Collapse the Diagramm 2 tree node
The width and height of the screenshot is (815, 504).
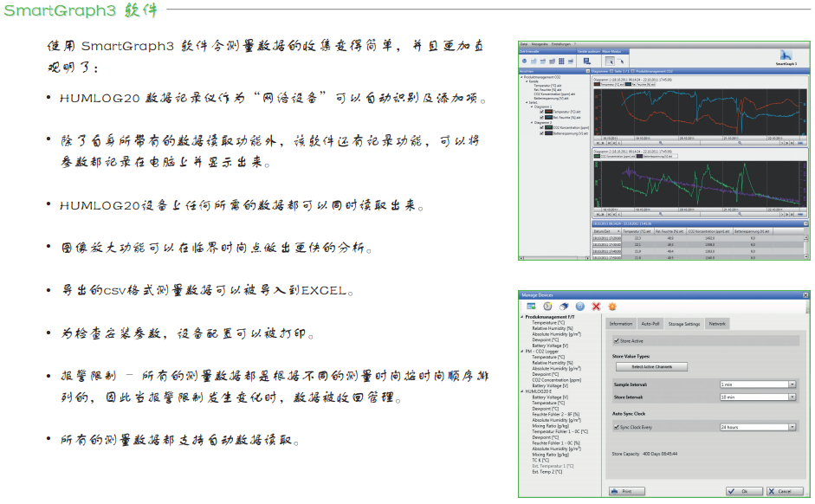tap(531, 123)
